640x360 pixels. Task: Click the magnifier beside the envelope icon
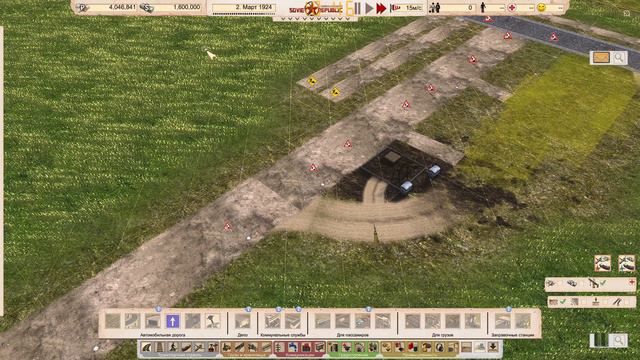[x=619, y=58]
